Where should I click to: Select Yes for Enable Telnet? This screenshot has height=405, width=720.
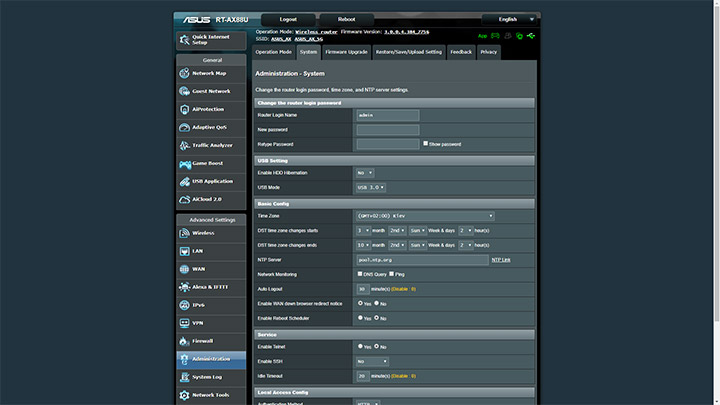pyautogui.click(x=361, y=346)
